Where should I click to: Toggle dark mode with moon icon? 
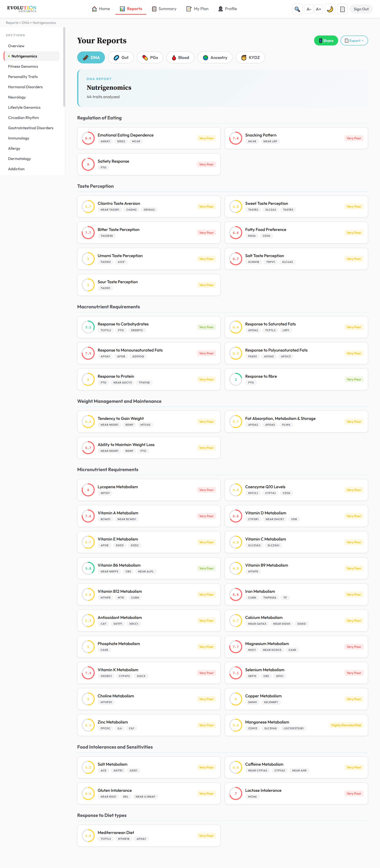coord(330,9)
